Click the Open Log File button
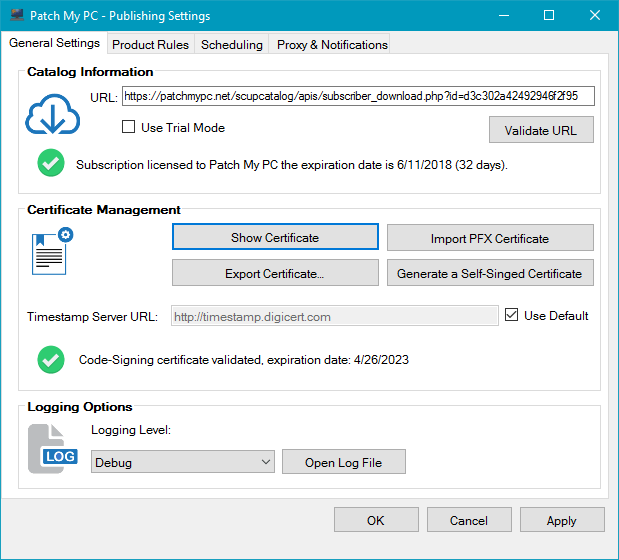 pos(343,462)
